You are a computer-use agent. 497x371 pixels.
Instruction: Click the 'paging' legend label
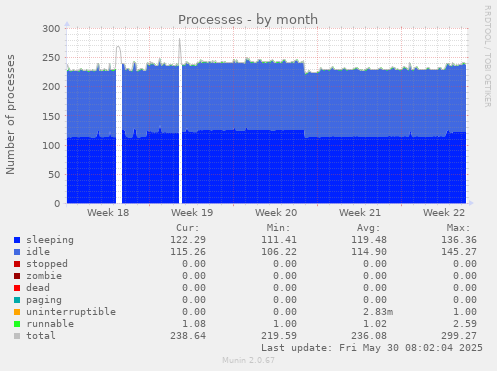pos(44,300)
